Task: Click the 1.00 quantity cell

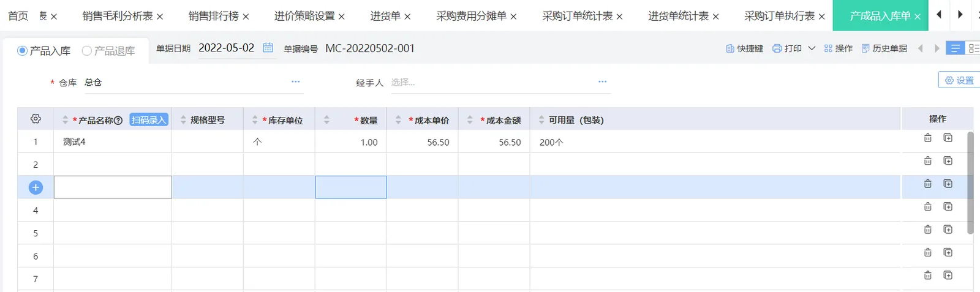Action: 351,141
